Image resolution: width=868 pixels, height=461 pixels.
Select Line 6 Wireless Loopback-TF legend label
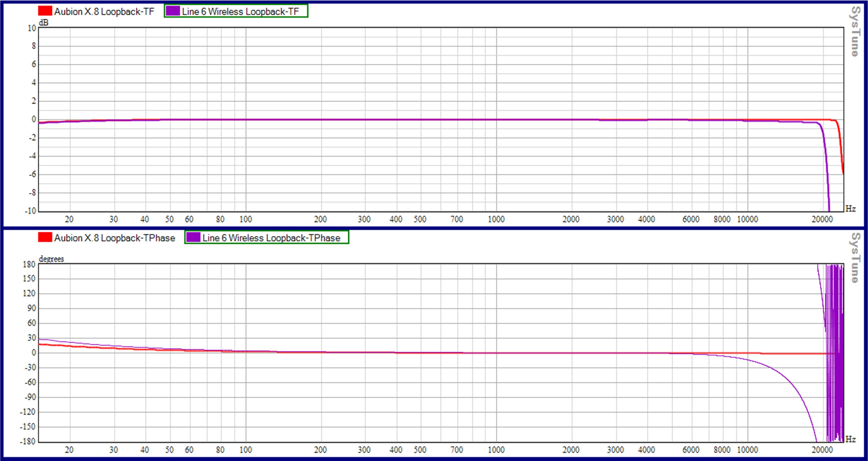(x=240, y=12)
